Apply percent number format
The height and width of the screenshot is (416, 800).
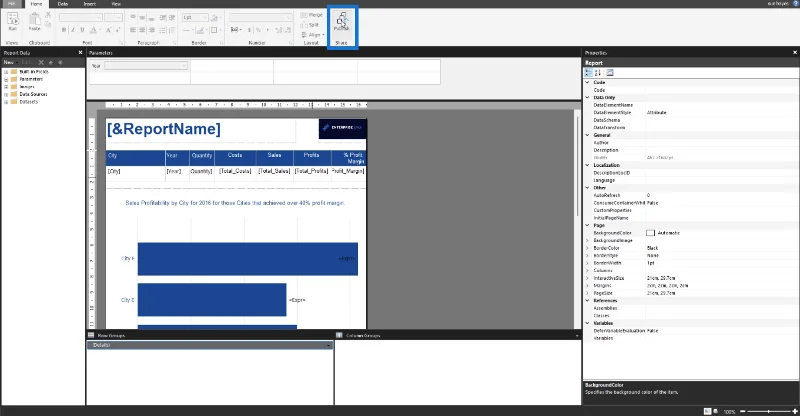pyautogui.click(x=259, y=30)
